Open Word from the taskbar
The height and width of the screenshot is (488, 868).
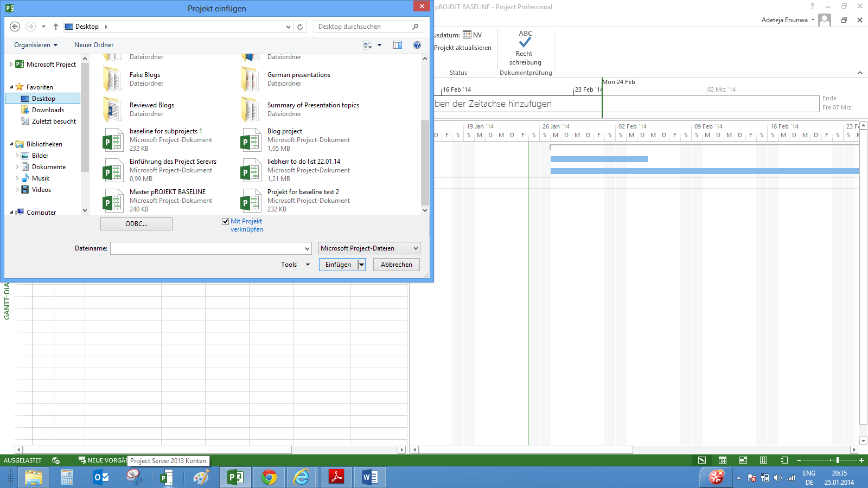[x=369, y=477]
